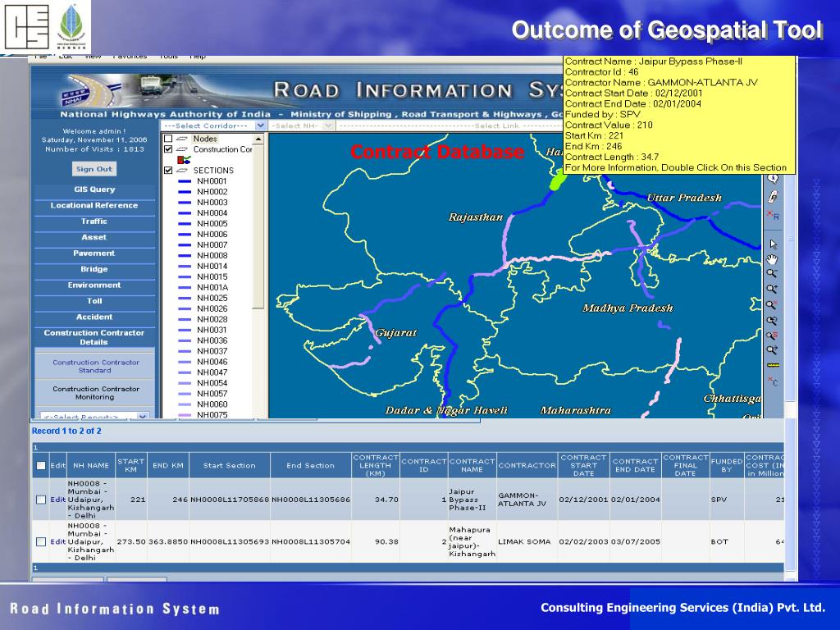Open the Toll menu

coord(94,301)
